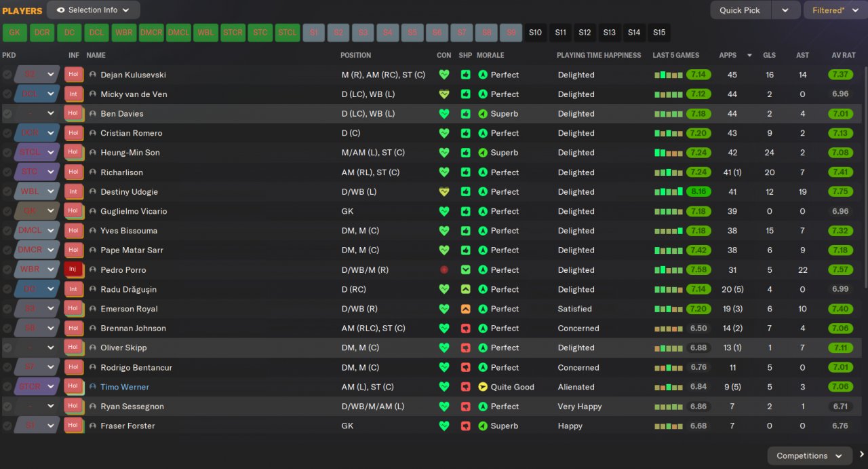Click Oliver Skipp's Hol status icon

pyautogui.click(x=73, y=348)
